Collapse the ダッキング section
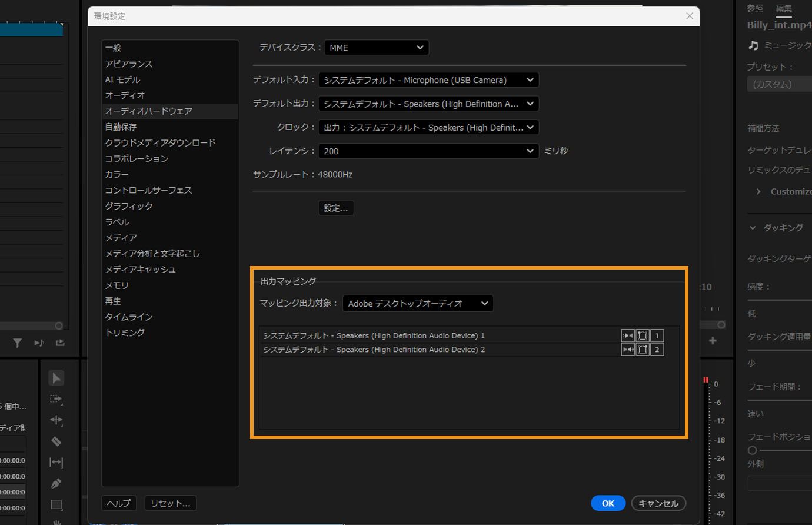 click(753, 228)
